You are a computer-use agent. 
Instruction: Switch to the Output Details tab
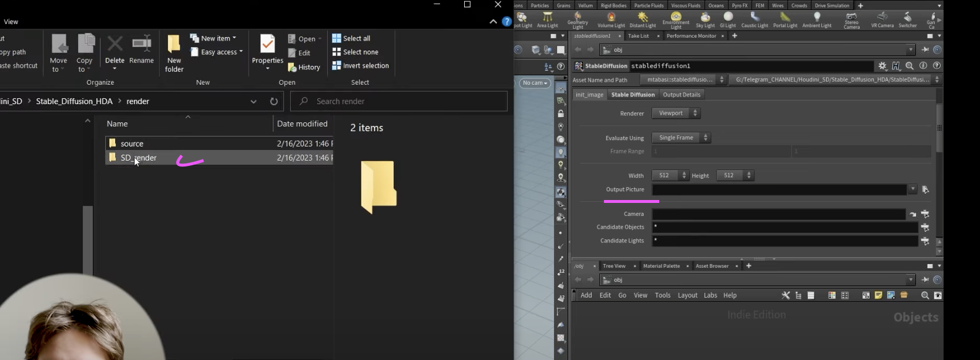[x=682, y=95]
